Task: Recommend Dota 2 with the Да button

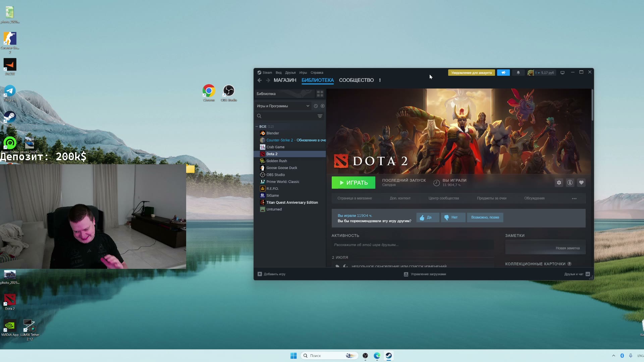Action: [x=428, y=218]
